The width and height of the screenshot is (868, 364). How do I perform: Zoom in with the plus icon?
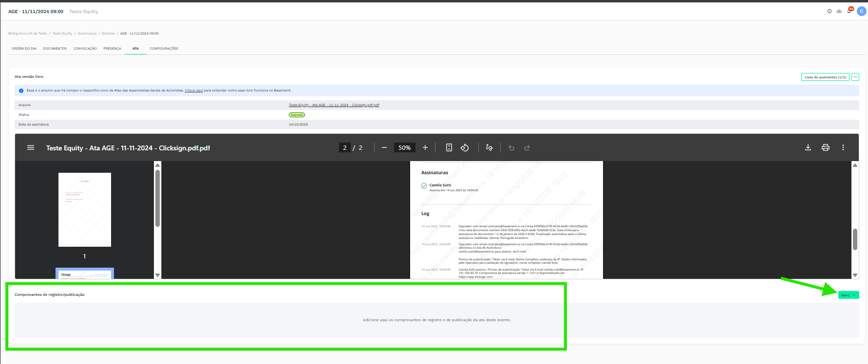[x=425, y=147]
